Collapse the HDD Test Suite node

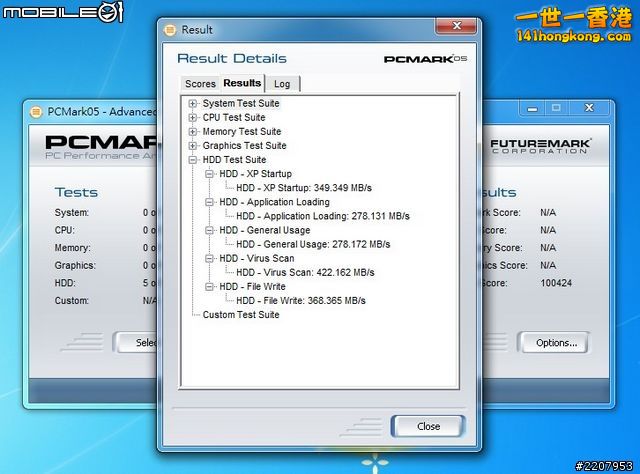pos(193,160)
